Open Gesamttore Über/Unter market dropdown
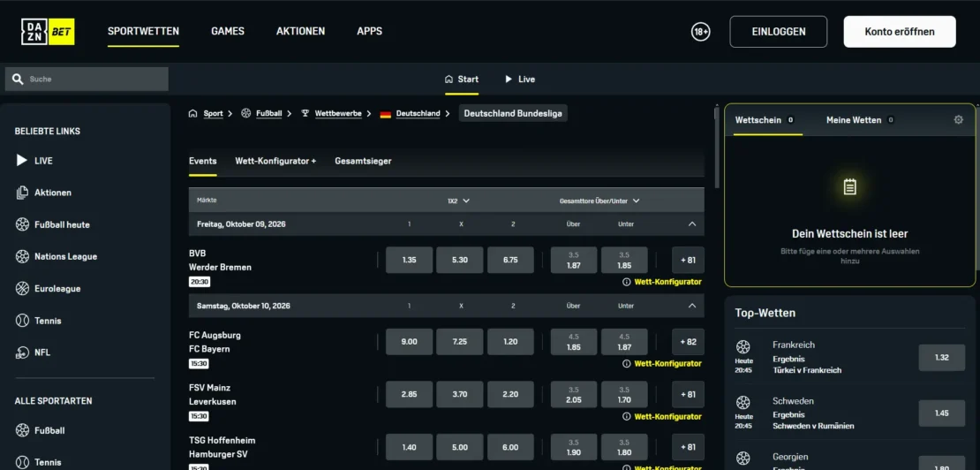This screenshot has height=470, width=980. [599, 201]
